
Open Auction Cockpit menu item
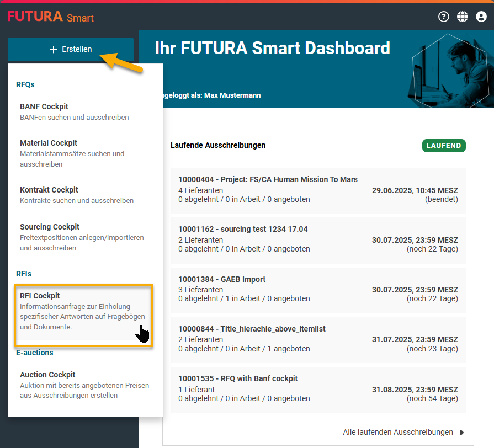pos(85,384)
